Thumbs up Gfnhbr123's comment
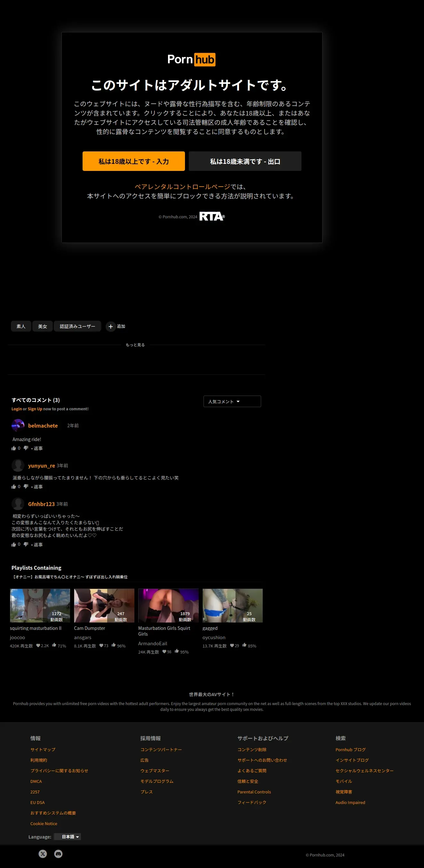424x868 pixels. pos(14,544)
